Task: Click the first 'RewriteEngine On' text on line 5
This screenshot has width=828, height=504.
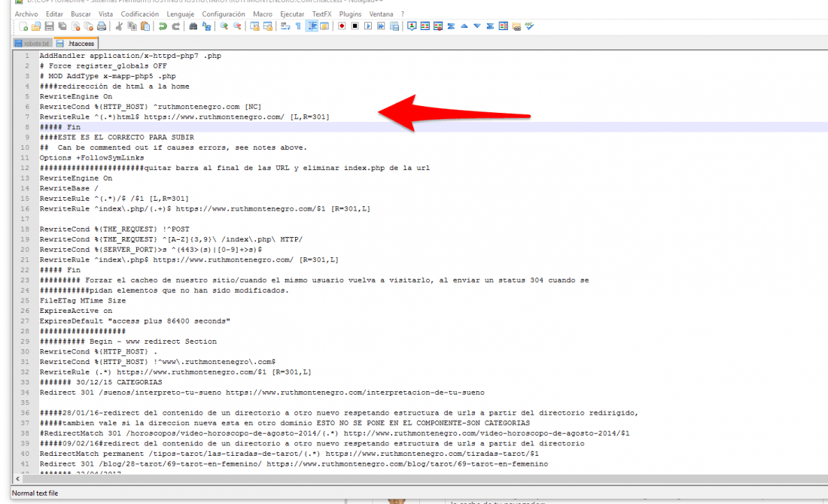Action: coord(75,96)
